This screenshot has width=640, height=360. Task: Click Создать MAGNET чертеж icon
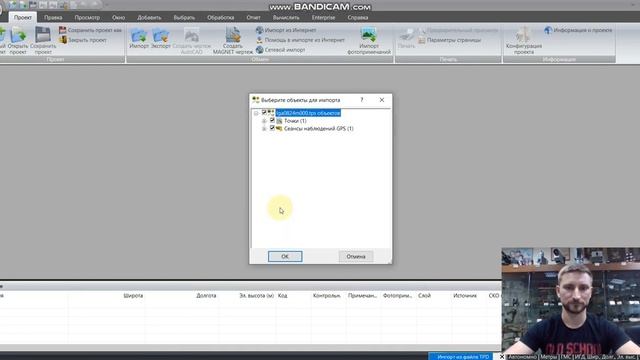coord(233,35)
